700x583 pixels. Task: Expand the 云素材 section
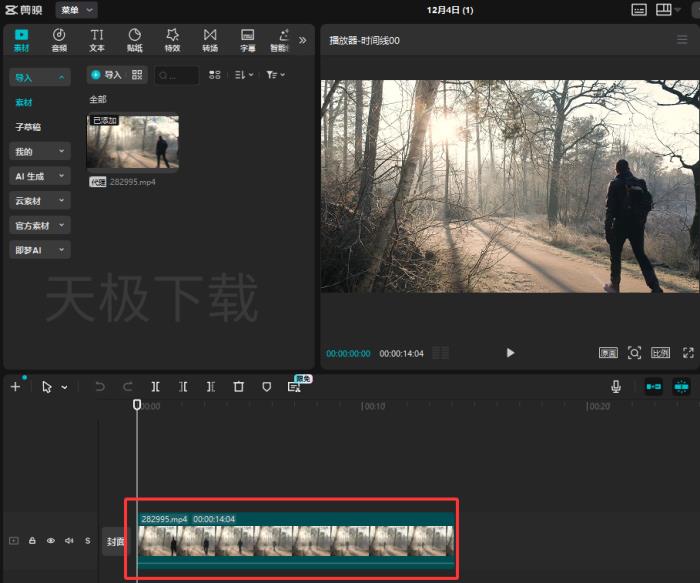click(40, 201)
